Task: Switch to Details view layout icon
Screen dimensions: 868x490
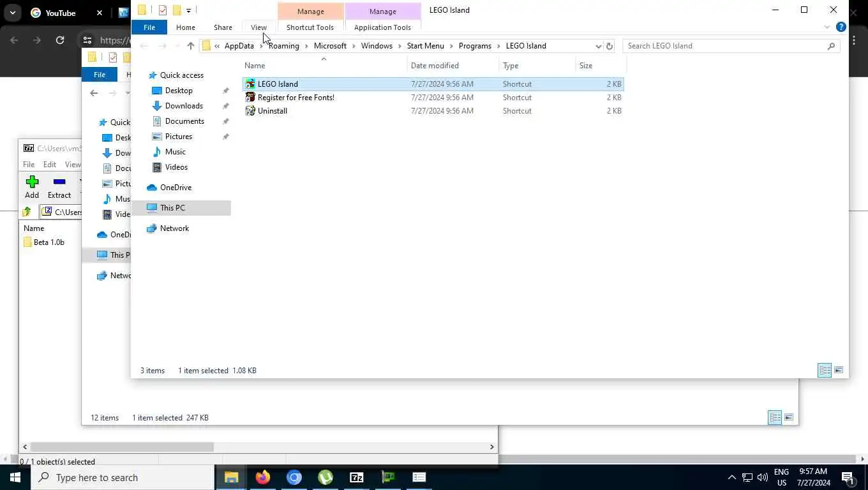Action: (x=825, y=370)
